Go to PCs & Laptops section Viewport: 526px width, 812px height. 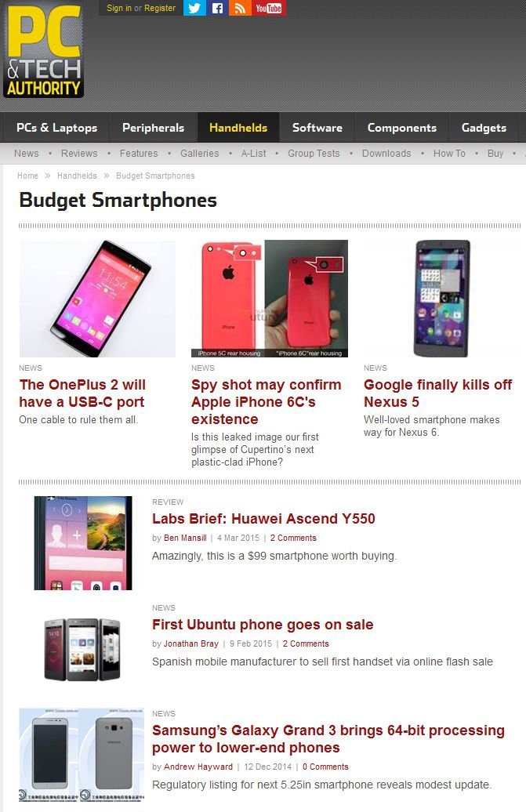(x=57, y=128)
